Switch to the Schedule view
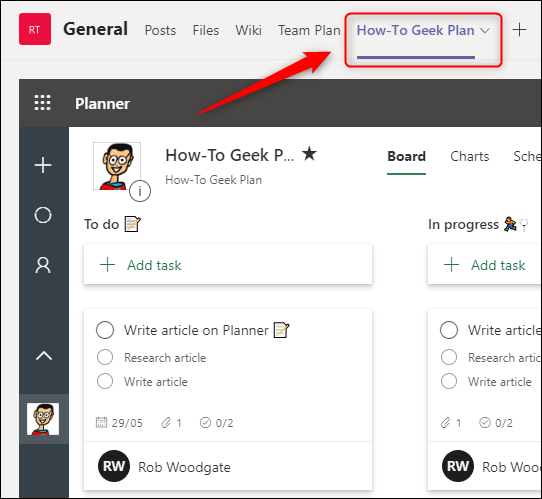Viewport: 542px width, 499px height. pyautogui.click(x=527, y=157)
